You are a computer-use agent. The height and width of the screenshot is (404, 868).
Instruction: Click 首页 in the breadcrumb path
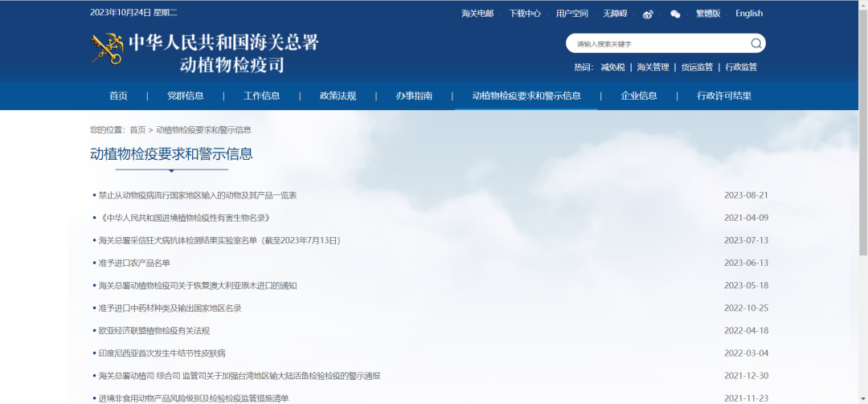point(137,129)
